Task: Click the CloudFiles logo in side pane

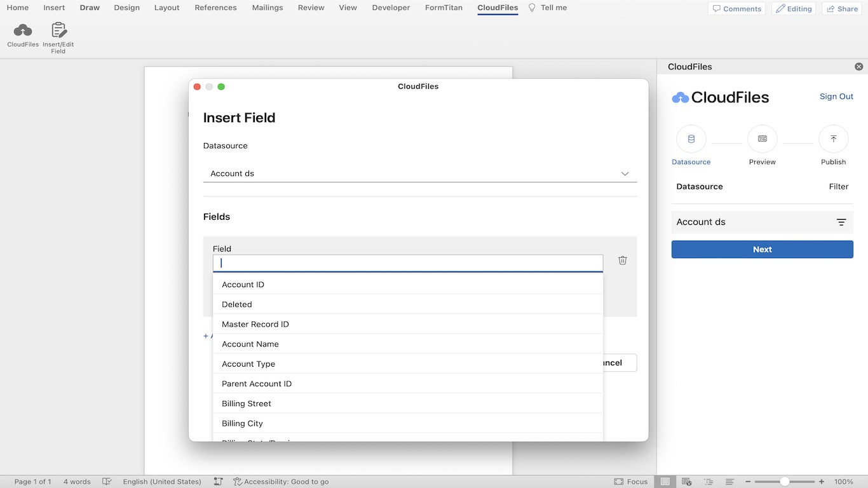Action: 721,97
